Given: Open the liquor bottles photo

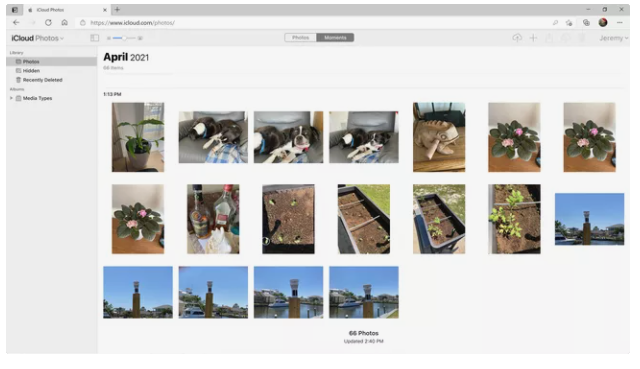Looking at the screenshot, I should (213, 219).
